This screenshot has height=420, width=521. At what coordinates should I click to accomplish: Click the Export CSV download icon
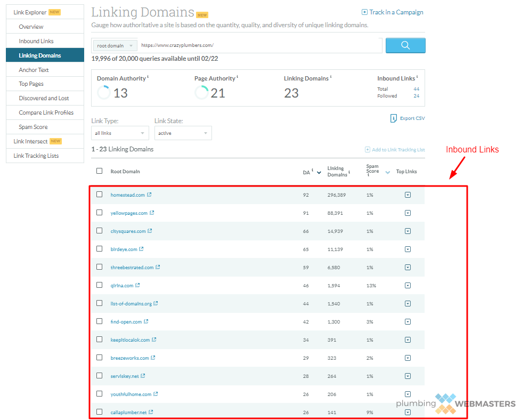(393, 118)
